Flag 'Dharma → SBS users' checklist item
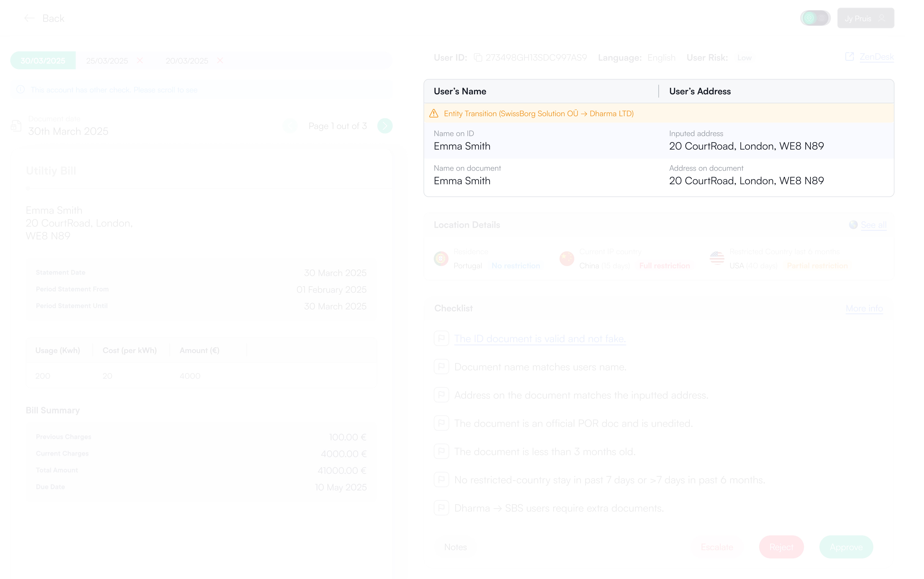 [x=441, y=508]
